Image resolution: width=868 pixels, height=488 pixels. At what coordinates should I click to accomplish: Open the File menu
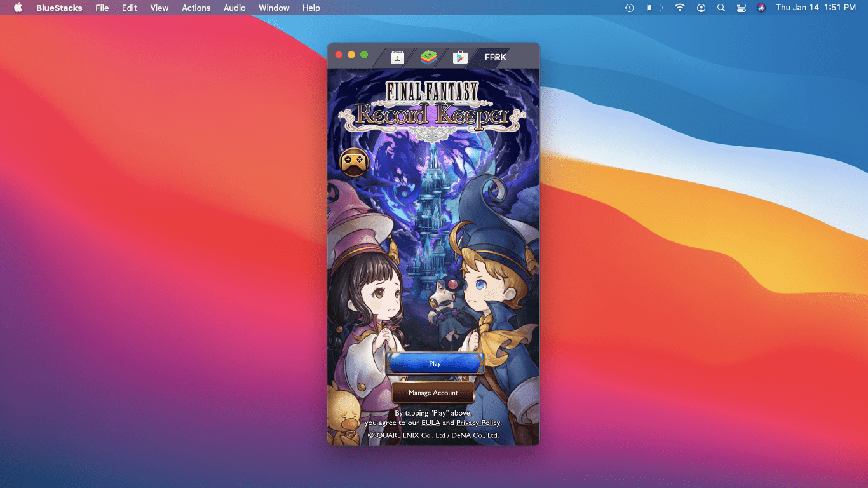pos(102,8)
